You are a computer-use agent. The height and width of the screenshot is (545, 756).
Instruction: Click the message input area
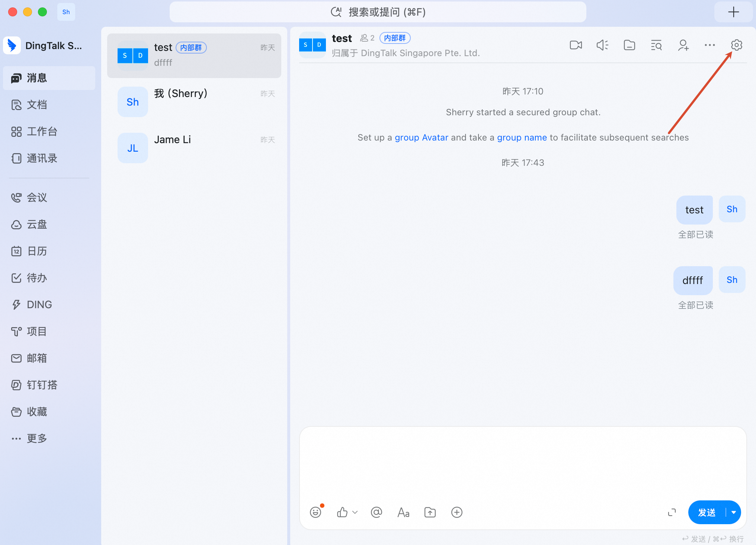pyautogui.click(x=523, y=465)
